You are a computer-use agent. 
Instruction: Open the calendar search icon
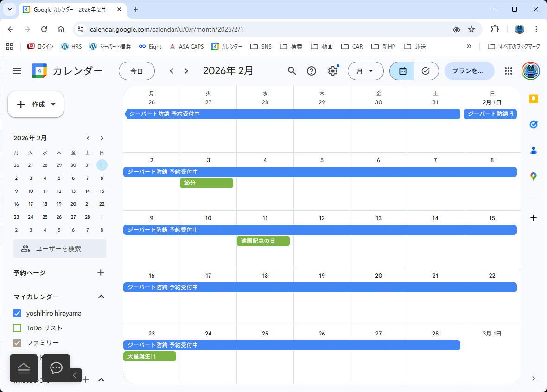(292, 71)
